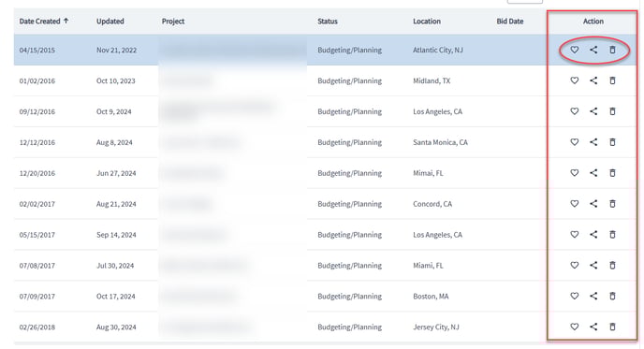The image size is (644, 349).
Task: Sort by Date Created column header
Action: (39, 22)
